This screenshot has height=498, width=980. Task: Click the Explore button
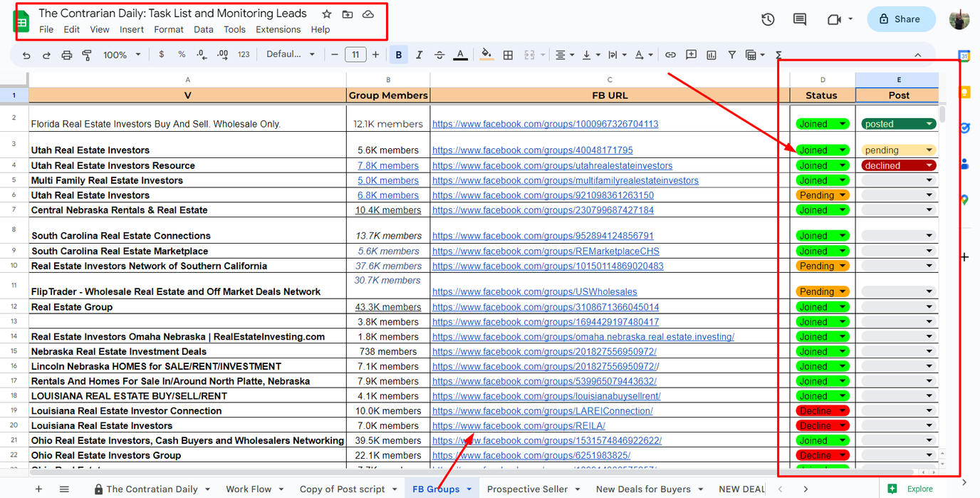click(x=912, y=489)
